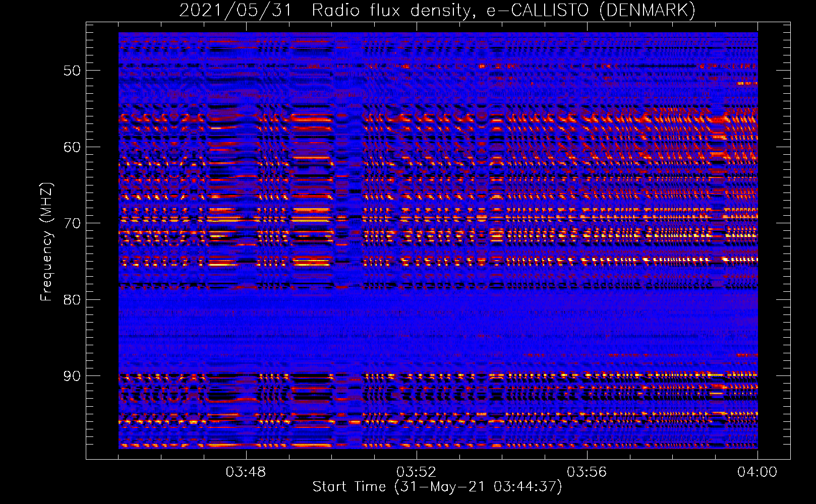Click the '70' frequency tick label

(x=72, y=223)
